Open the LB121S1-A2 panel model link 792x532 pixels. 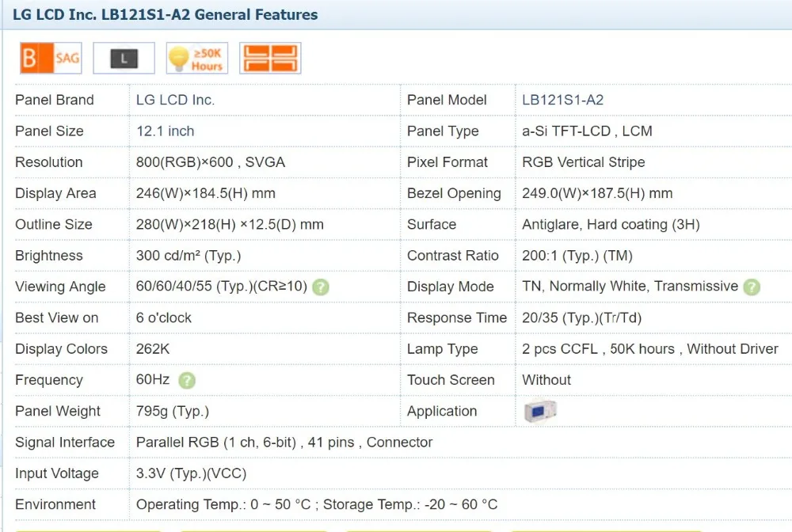(562, 100)
